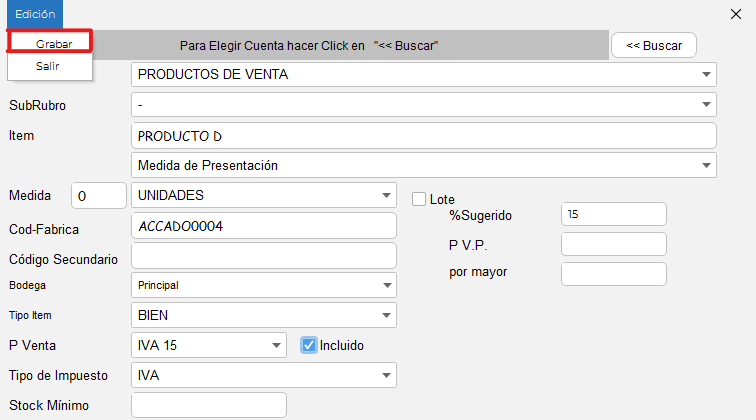Select the %Sugerido input field
The image size is (756, 420).
click(x=613, y=214)
